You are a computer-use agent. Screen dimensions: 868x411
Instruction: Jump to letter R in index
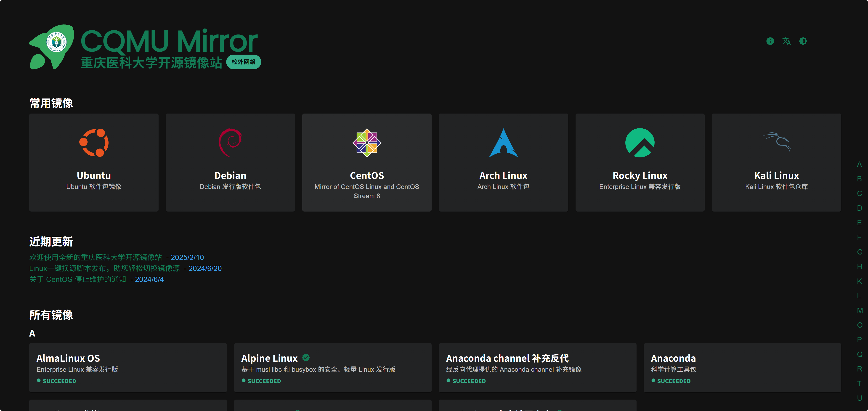coord(860,369)
